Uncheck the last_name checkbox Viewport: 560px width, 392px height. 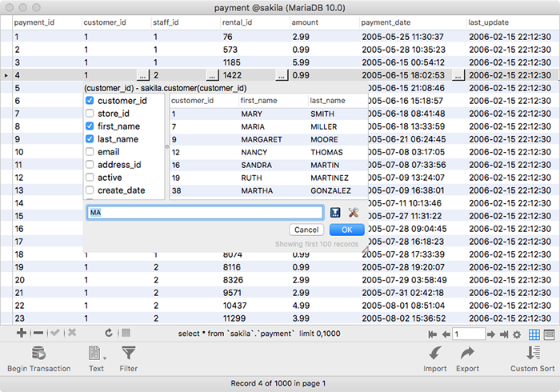click(x=90, y=139)
